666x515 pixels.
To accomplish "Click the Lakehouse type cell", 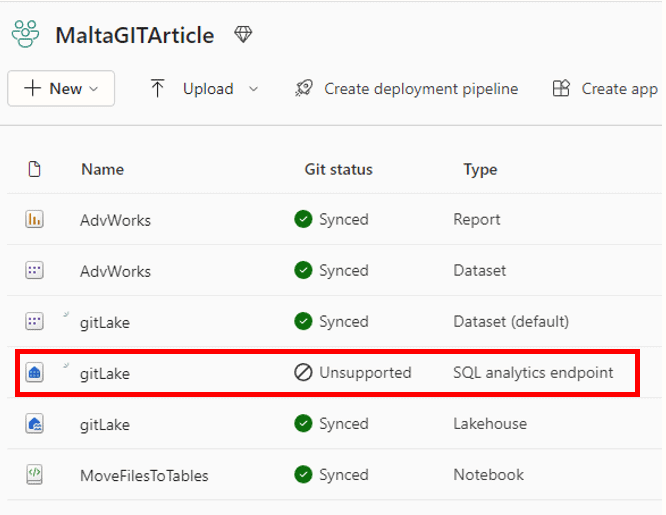I will [x=490, y=424].
